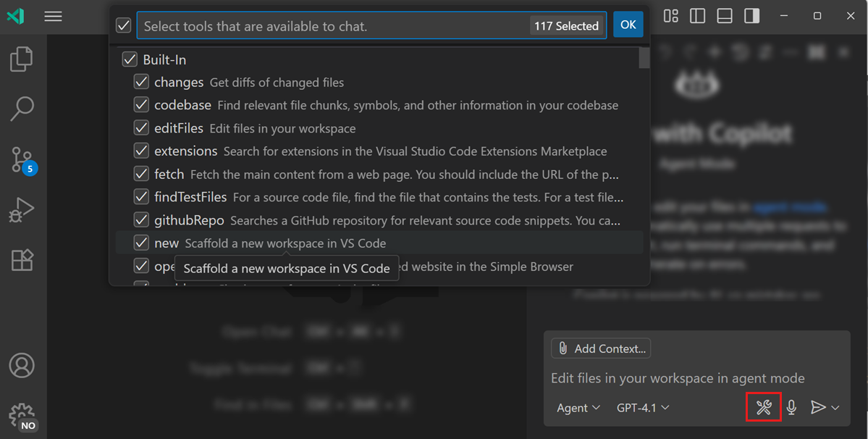Start voice chat with microphone icon
Screen dimensions: 868x439
coord(791,407)
